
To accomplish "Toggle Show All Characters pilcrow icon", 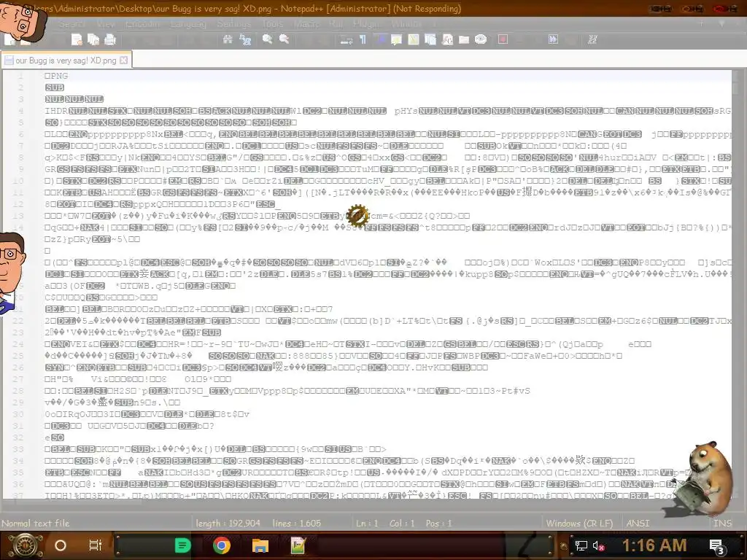I will click(x=363, y=39).
